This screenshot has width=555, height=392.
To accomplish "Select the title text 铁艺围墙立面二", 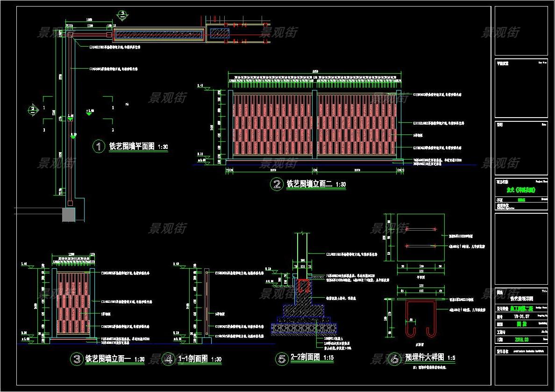I will pos(309,184).
